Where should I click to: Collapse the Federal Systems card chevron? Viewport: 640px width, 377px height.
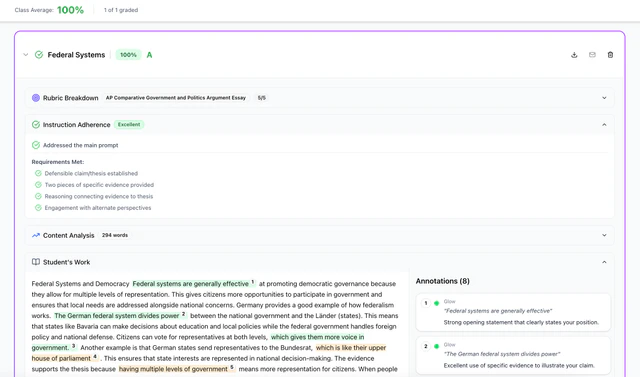[26, 55]
